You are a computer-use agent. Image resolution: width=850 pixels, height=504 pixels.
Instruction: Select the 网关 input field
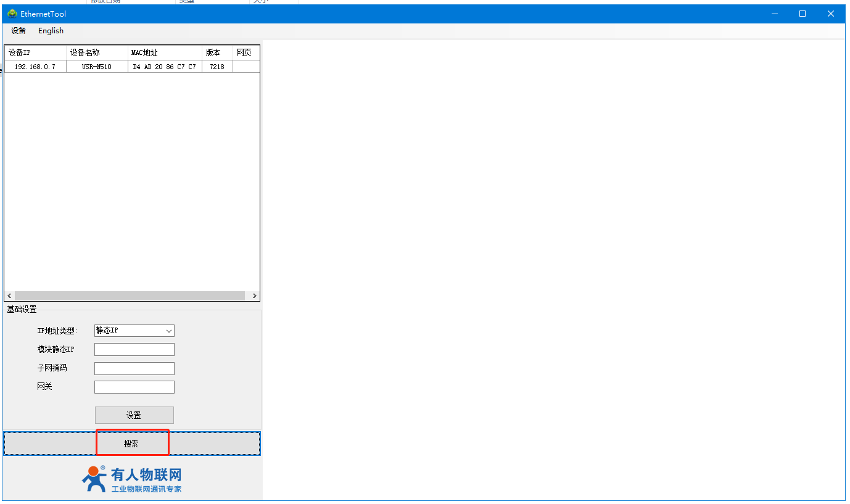(134, 387)
